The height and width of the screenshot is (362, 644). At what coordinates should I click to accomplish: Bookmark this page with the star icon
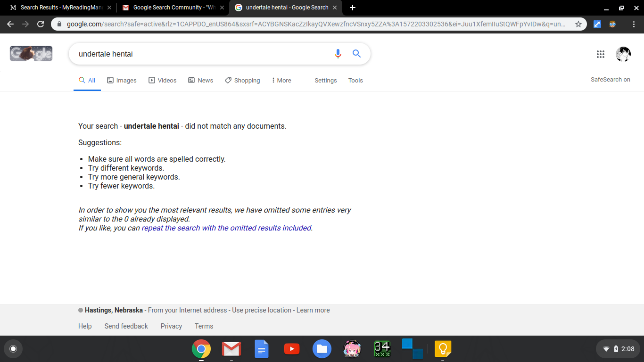[x=578, y=24]
